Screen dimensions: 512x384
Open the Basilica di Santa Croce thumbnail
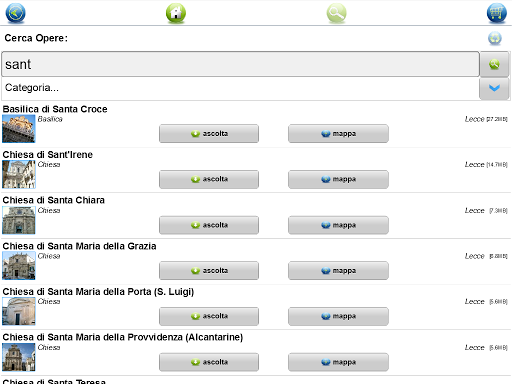[19, 129]
